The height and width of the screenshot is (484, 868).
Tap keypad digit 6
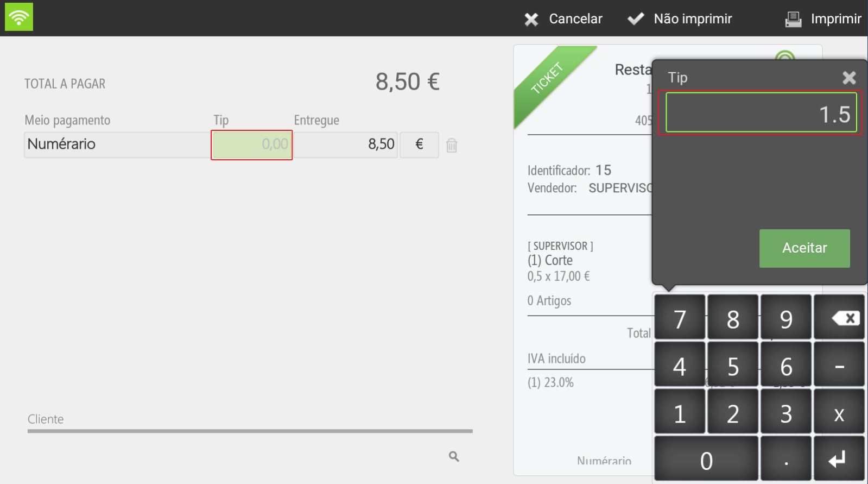[786, 364]
